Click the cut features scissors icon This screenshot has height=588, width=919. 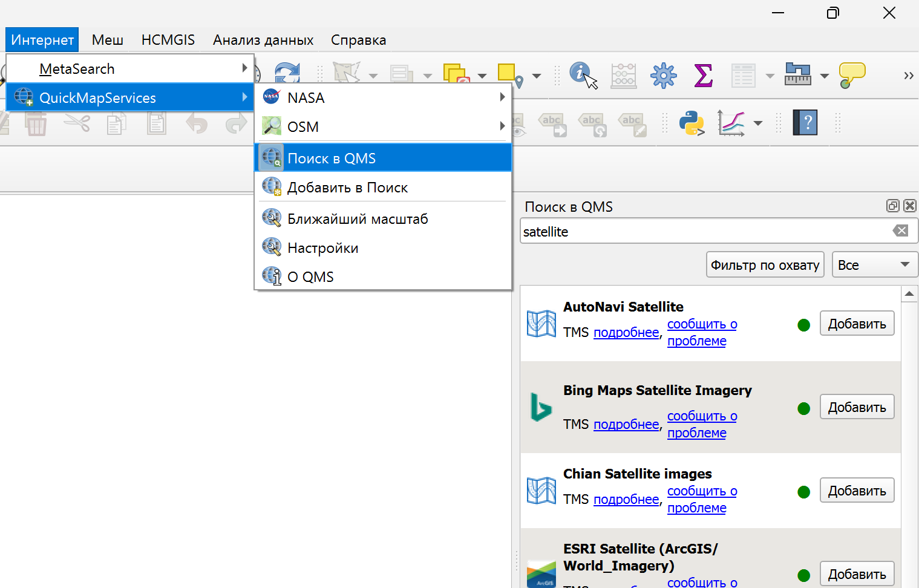point(77,123)
